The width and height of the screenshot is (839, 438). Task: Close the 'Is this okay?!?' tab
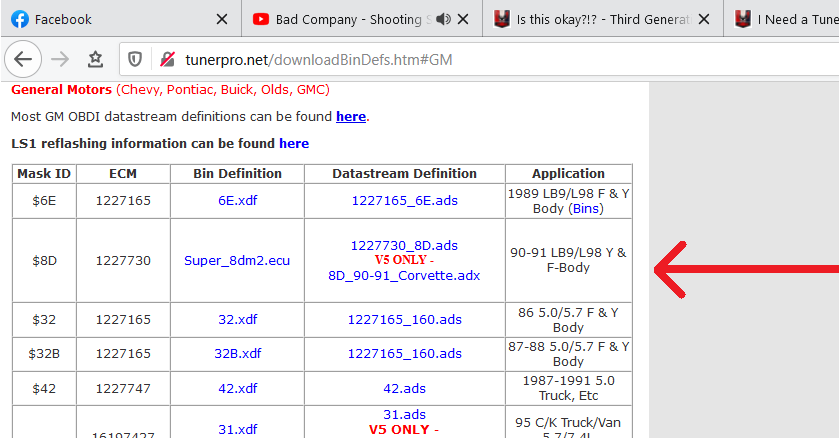[x=706, y=19]
